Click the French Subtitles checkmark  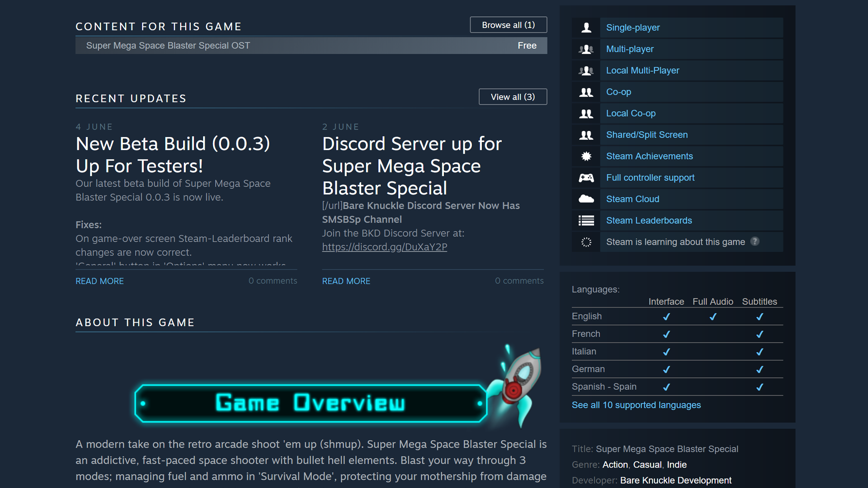pyautogui.click(x=760, y=334)
